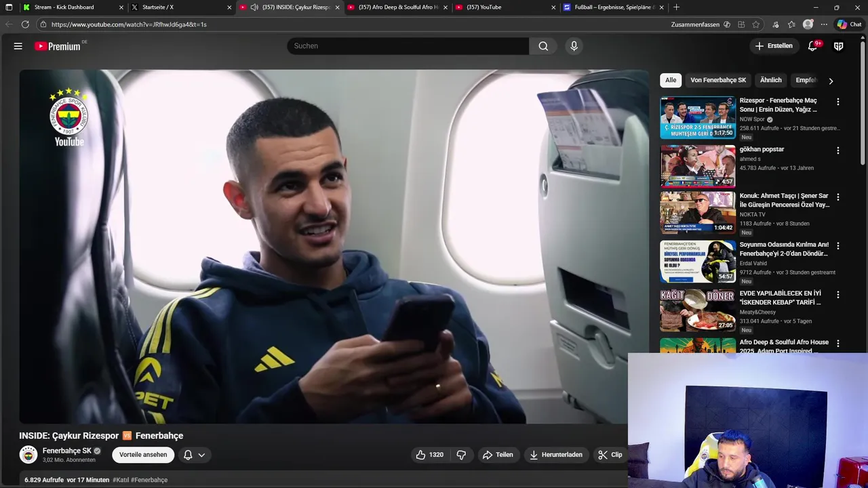Open the YouTube hamburger guide menu
Image resolution: width=868 pixels, height=488 pixels.
coord(18,46)
